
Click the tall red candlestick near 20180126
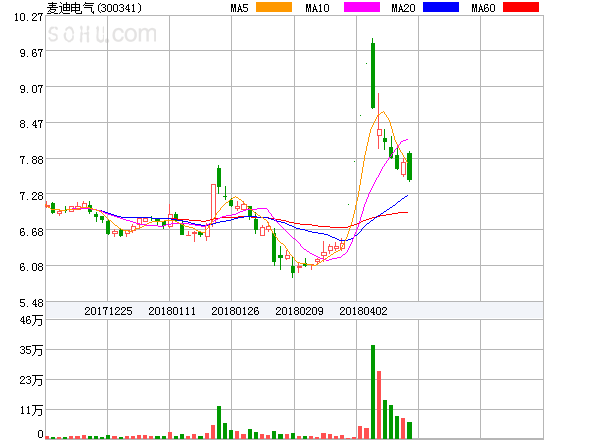[213, 204]
